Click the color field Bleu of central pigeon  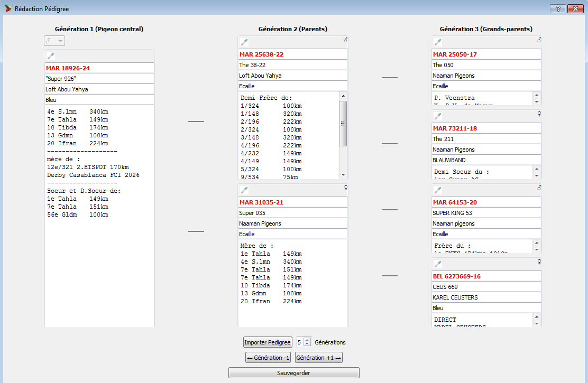coord(99,100)
